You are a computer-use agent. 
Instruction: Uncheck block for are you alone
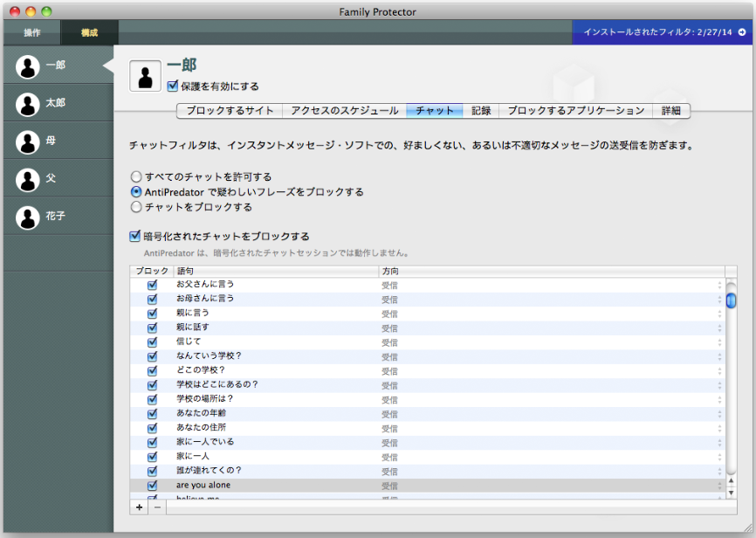click(x=153, y=486)
